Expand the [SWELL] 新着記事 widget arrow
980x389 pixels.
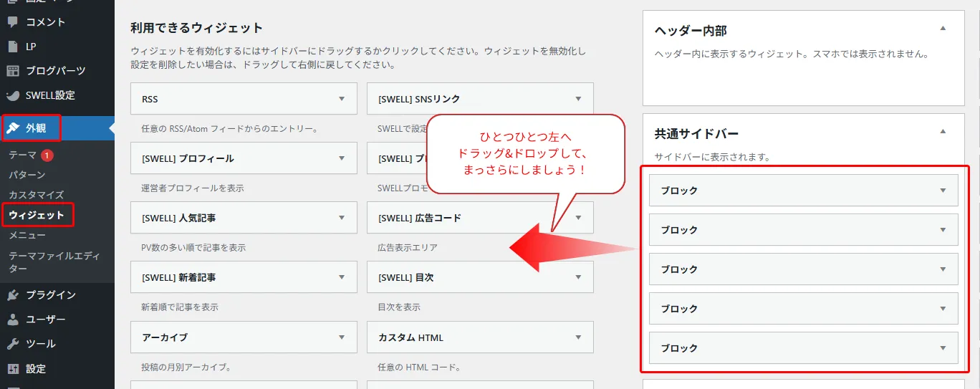(x=342, y=277)
